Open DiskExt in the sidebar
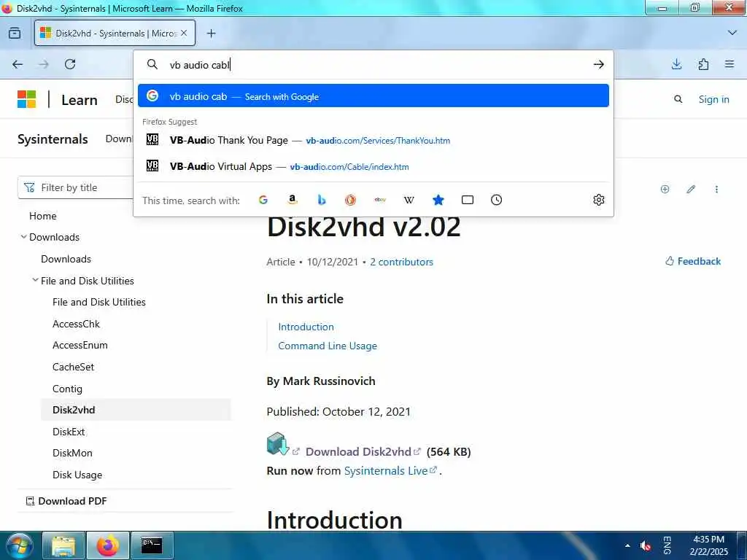 click(69, 432)
